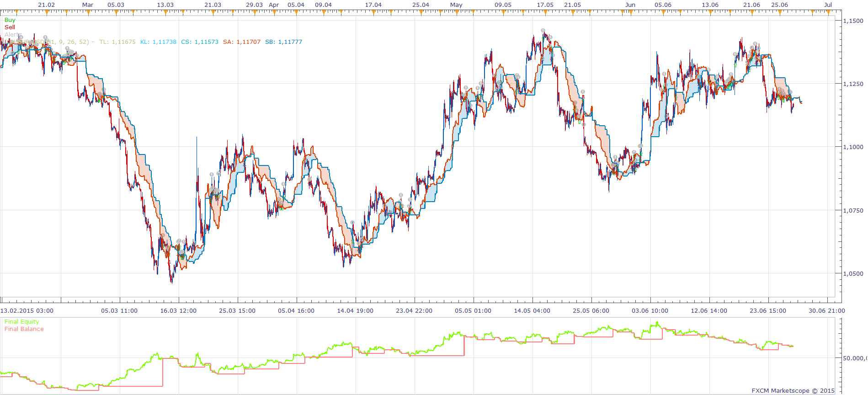Click the 25.06 date label on top axis
The image size is (868, 395).
click(779, 5)
